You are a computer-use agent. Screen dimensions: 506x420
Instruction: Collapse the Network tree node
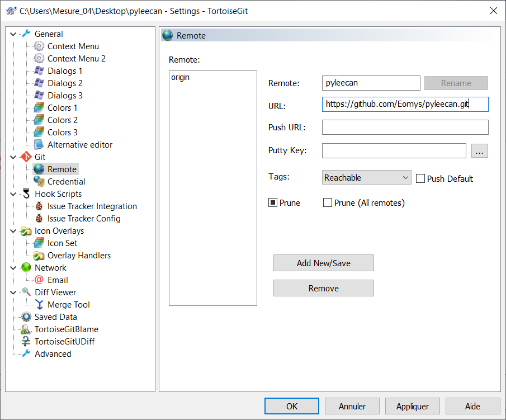click(13, 268)
